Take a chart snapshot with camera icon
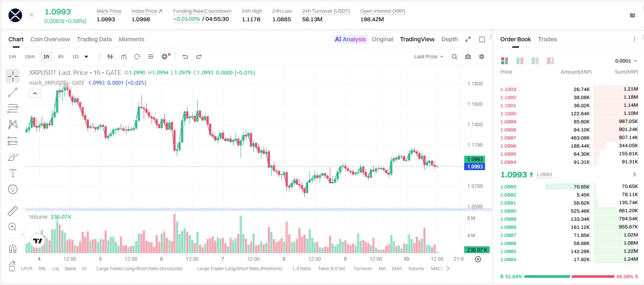Image resolution: width=644 pixels, height=285 pixels. point(468,57)
